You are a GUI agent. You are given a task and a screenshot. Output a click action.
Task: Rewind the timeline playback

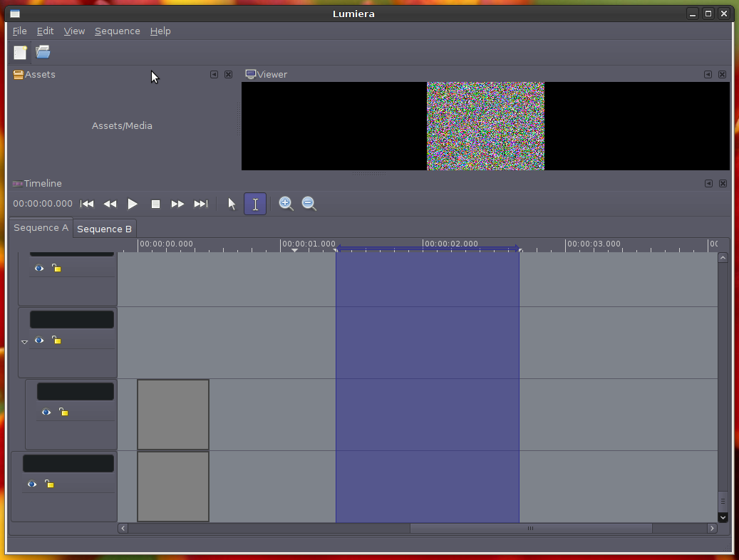(110, 204)
